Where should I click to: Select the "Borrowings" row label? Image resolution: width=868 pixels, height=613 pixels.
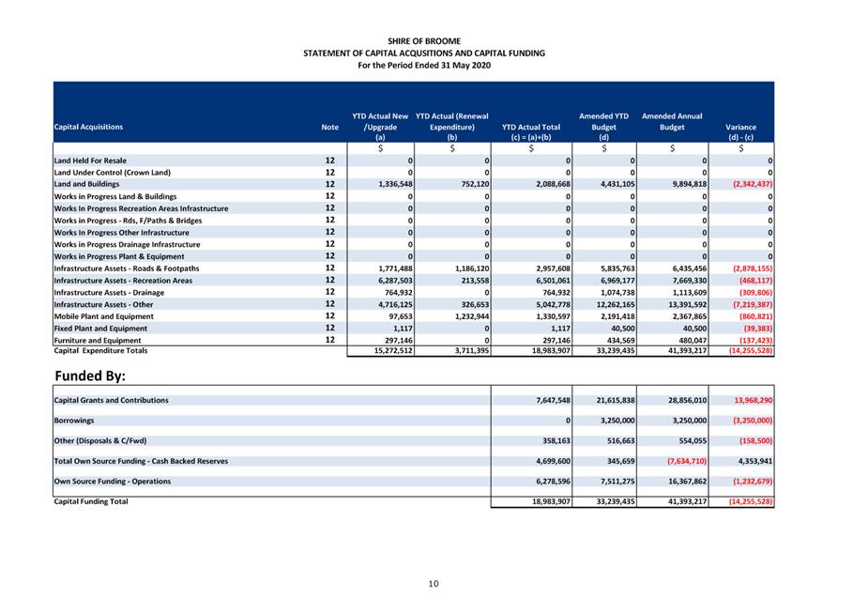[73, 421]
